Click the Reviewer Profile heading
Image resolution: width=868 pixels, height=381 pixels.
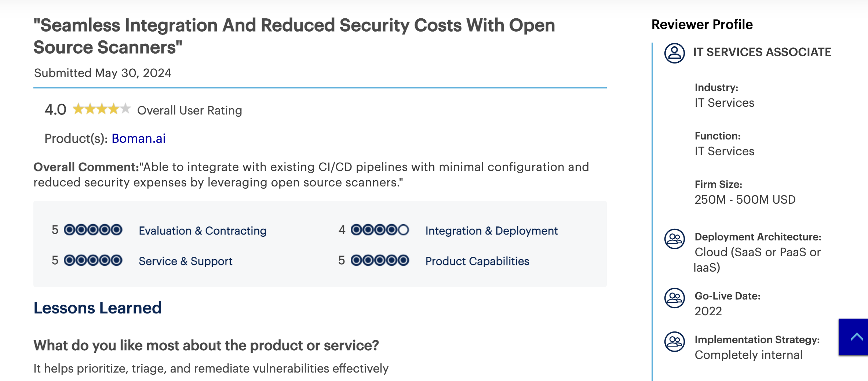coord(702,24)
